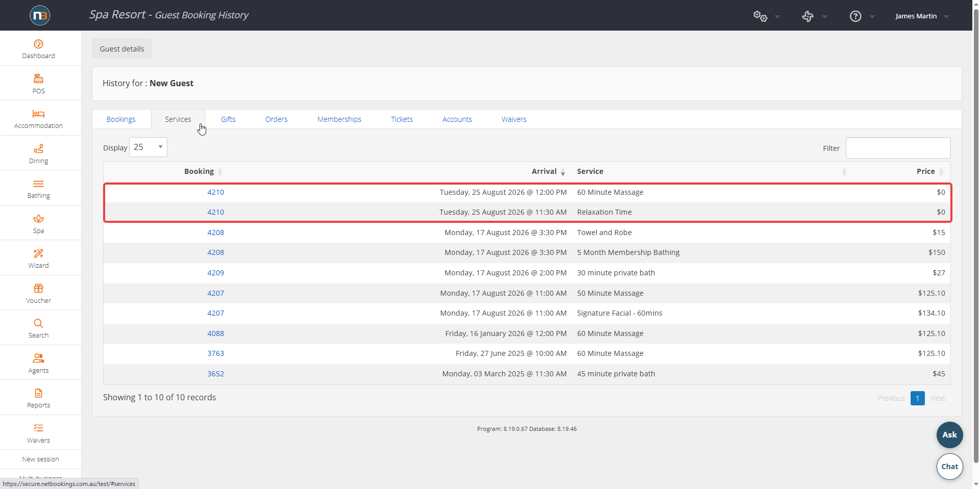Screen dimensions: 980x489
Task: Open the fan-shaped tools icon in header
Action: [807, 16]
